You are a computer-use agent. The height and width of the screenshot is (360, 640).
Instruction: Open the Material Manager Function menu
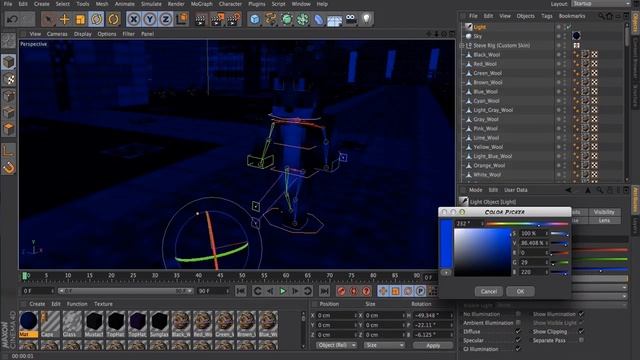point(77,304)
